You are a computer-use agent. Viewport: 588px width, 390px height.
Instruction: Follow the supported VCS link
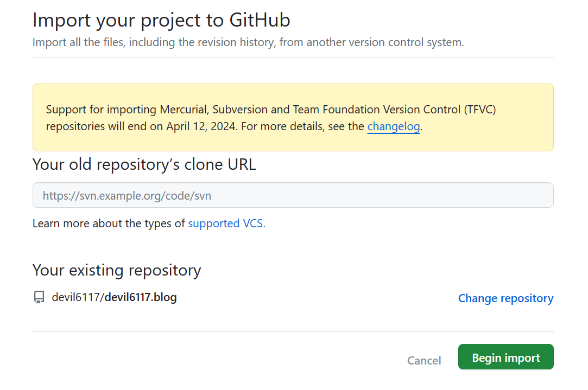(226, 223)
